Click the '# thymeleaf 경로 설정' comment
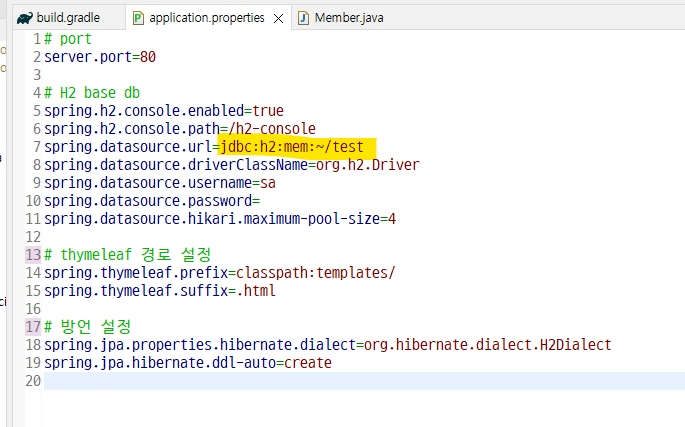The image size is (685, 427). pos(128,254)
